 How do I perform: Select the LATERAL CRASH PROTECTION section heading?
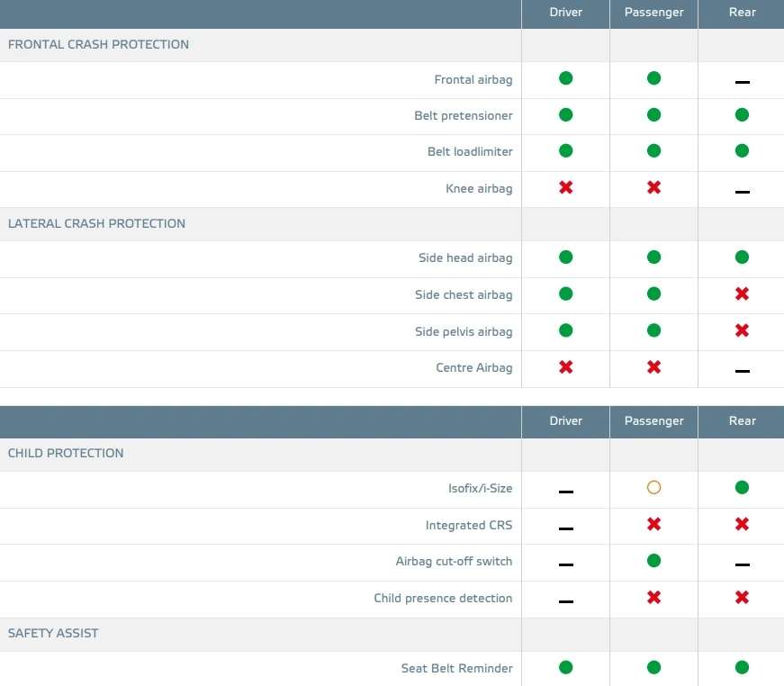tap(96, 223)
